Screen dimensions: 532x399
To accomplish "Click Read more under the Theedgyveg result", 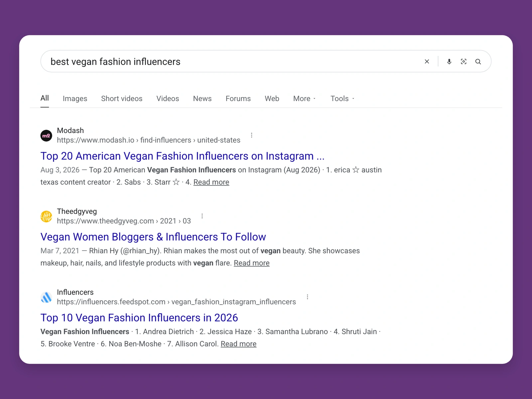I will click(252, 263).
